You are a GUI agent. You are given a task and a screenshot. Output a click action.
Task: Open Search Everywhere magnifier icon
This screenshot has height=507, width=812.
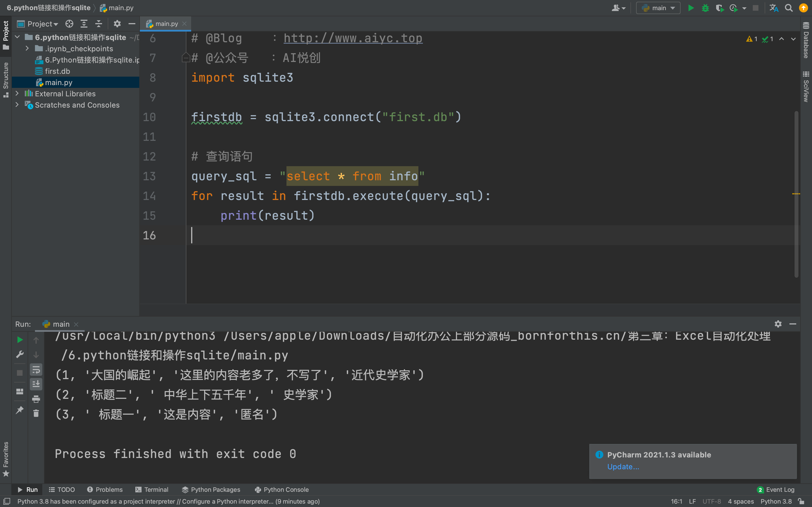pyautogui.click(x=789, y=8)
